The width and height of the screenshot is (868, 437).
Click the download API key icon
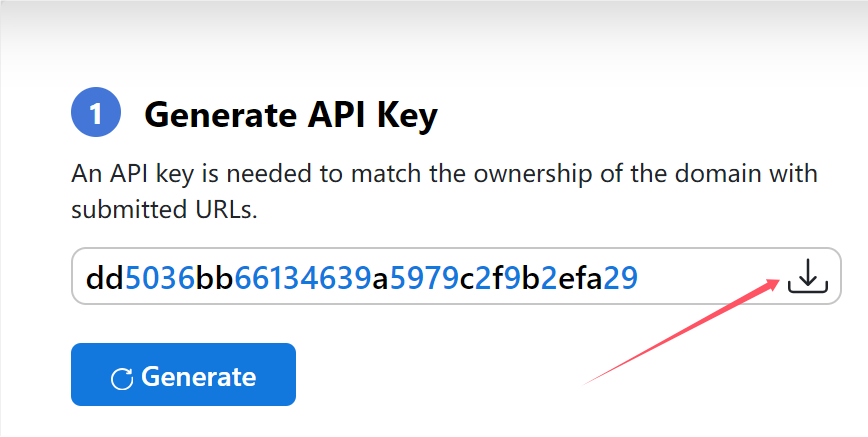(807, 276)
